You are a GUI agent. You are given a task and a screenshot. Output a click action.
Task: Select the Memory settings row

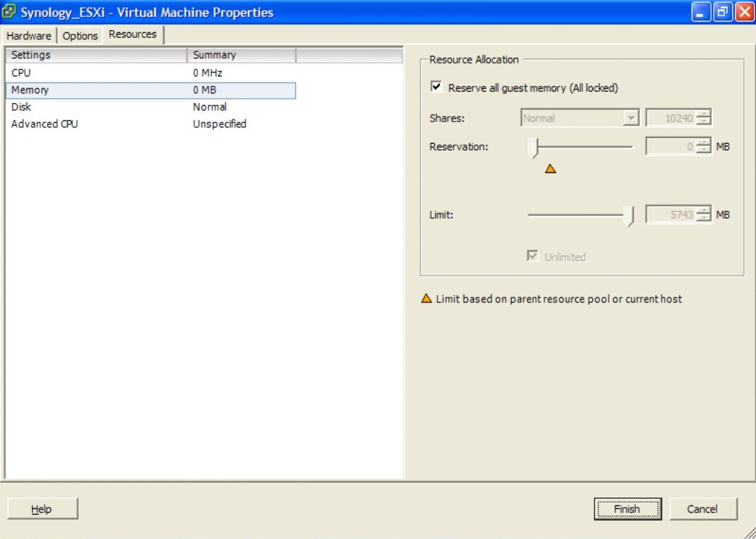point(151,90)
